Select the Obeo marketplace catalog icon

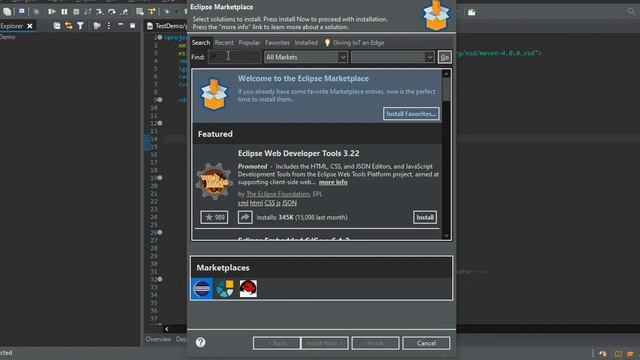pos(225,289)
